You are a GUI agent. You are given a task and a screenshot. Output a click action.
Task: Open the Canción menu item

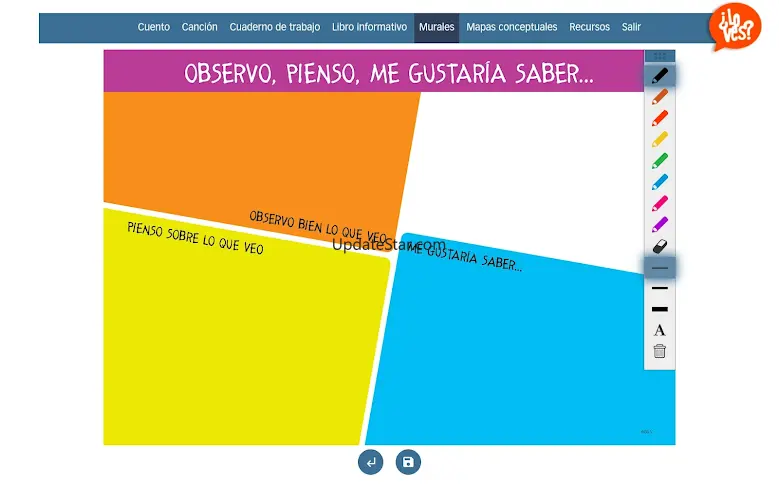point(199,27)
